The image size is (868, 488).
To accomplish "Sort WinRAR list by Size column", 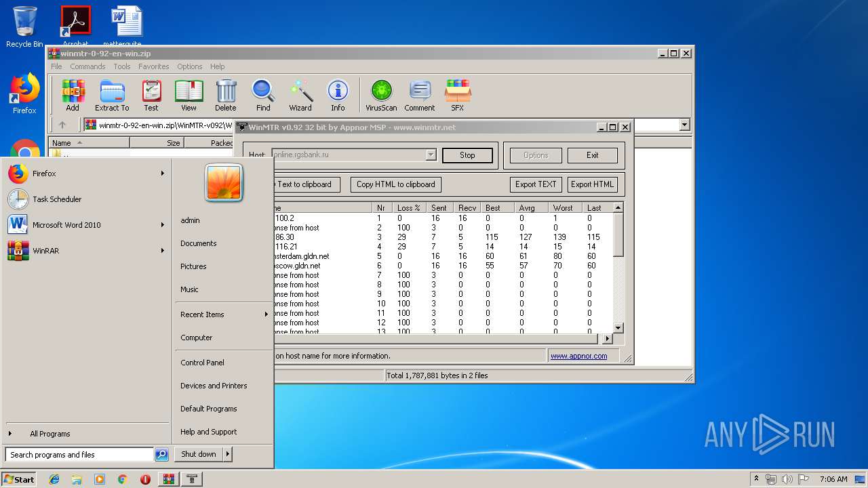I will point(157,143).
